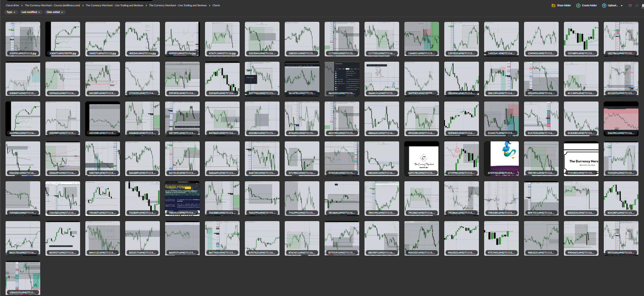This screenshot has height=296, width=644.
Task: Select image 476711694271116.jpg
Action: coord(222,39)
